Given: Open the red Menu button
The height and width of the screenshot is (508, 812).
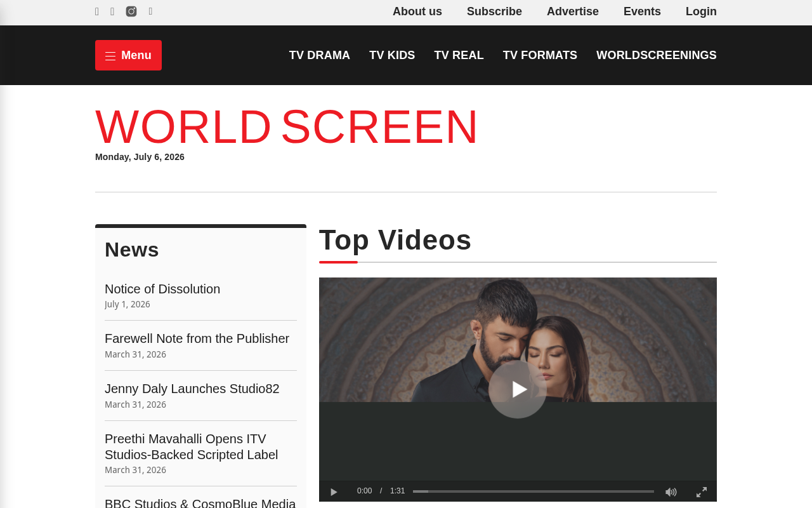Looking at the screenshot, I should (x=128, y=55).
